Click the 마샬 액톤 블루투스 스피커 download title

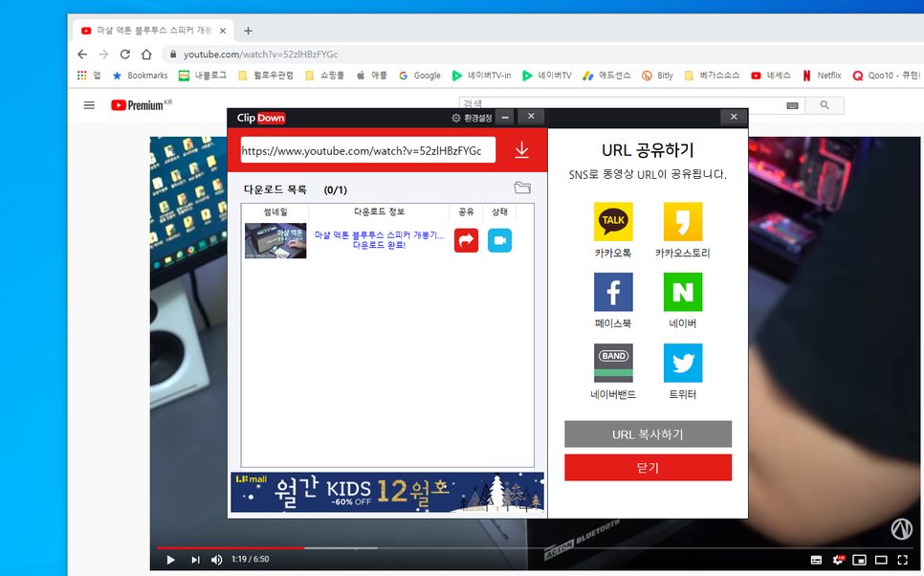[379, 234]
